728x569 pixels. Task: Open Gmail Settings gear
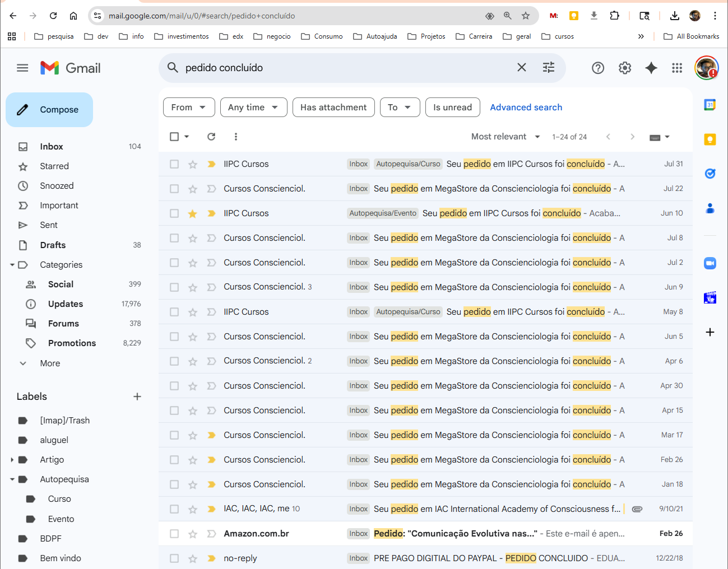(x=625, y=68)
